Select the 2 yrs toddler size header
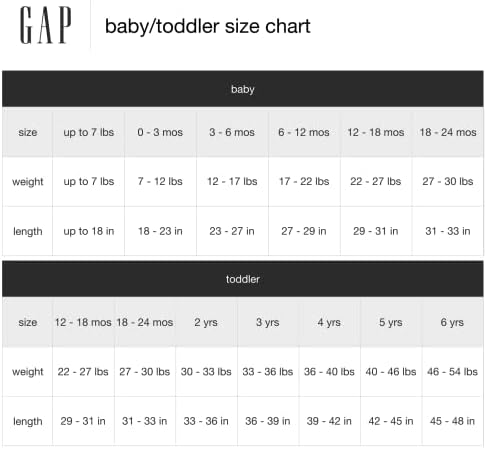Screen dimensions: 487x449 coord(206,322)
